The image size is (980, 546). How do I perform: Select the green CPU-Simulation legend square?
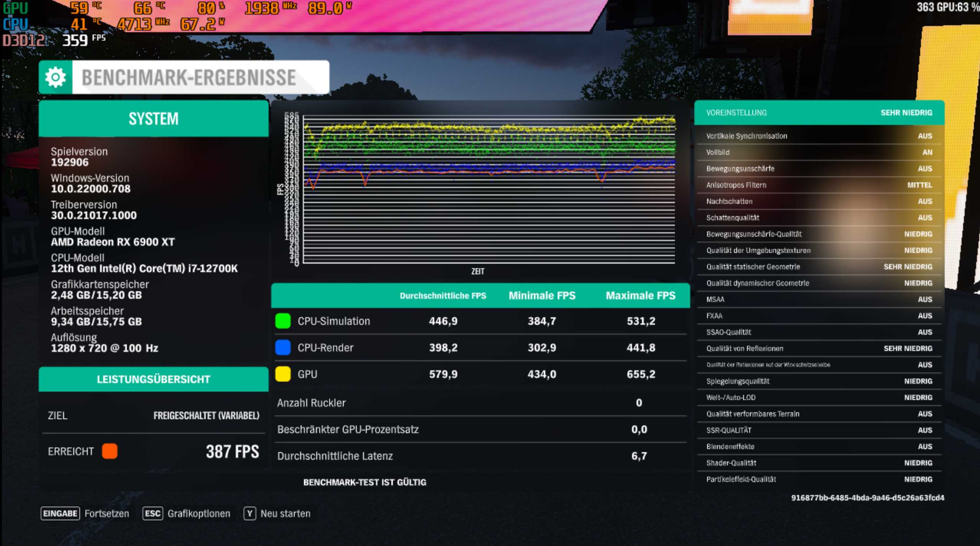coord(282,321)
